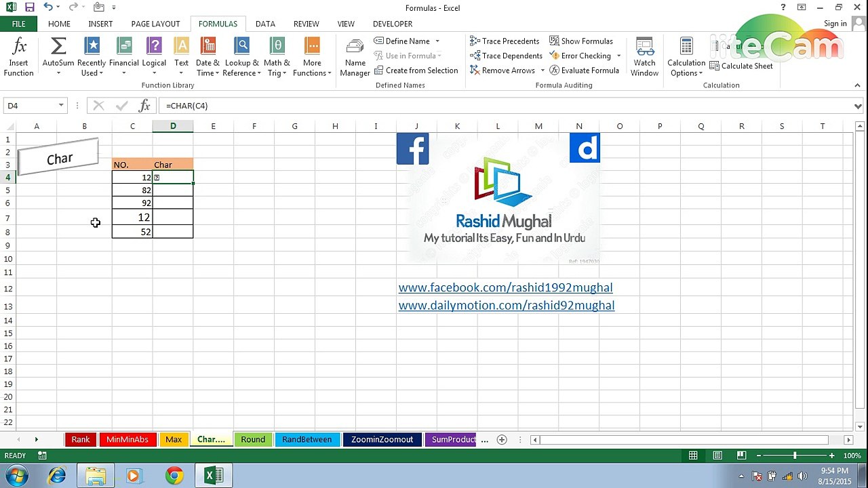Expand the formula bar chevron

pyautogui.click(x=858, y=106)
